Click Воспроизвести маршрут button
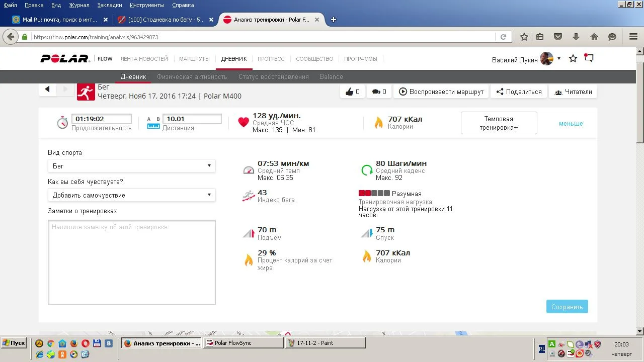Screen dimensions: 644x362 441,92
